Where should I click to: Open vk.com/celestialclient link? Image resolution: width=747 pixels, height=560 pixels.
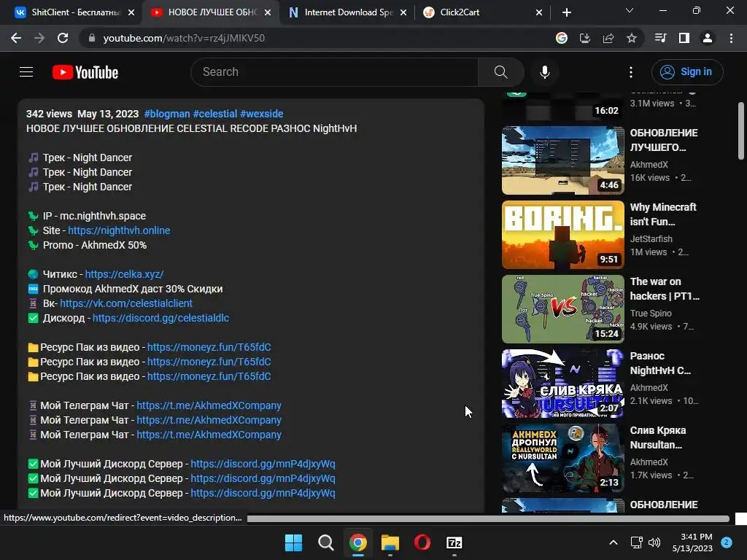tap(126, 303)
